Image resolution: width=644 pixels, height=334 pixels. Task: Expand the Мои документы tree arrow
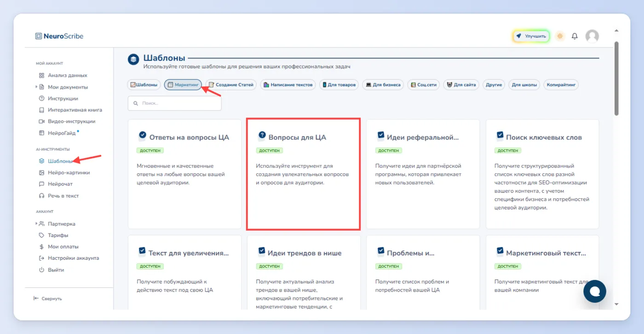point(36,87)
